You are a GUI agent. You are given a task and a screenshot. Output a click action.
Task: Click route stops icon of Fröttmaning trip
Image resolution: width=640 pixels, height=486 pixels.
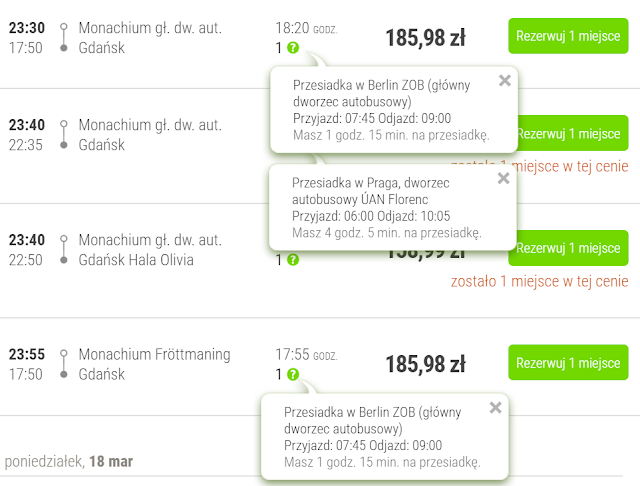(64, 364)
